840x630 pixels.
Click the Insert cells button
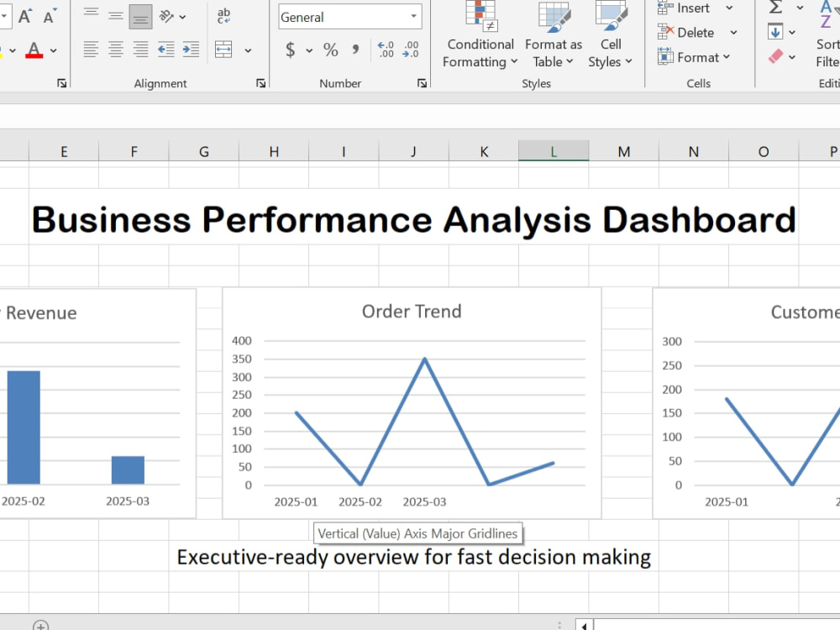pos(684,8)
